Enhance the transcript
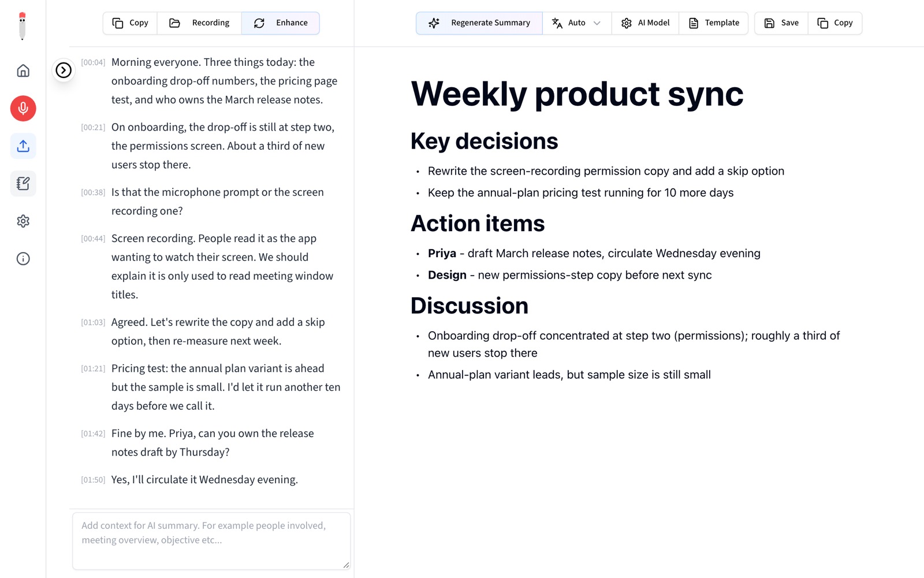This screenshot has width=924, height=578. pyautogui.click(x=281, y=23)
